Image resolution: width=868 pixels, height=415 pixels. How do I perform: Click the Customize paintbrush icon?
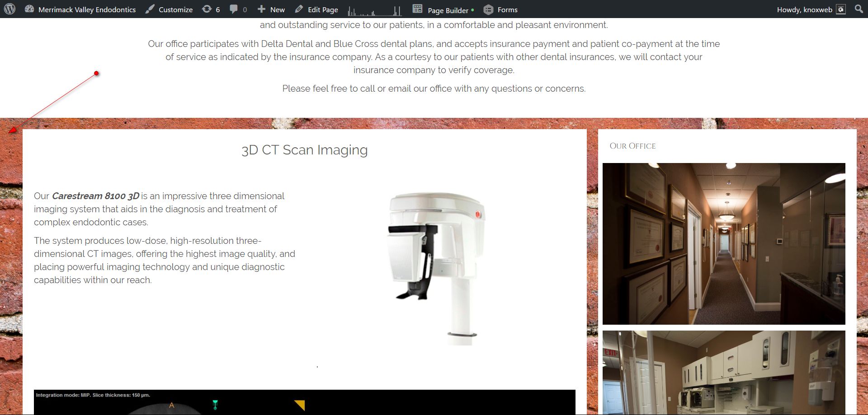[150, 9]
